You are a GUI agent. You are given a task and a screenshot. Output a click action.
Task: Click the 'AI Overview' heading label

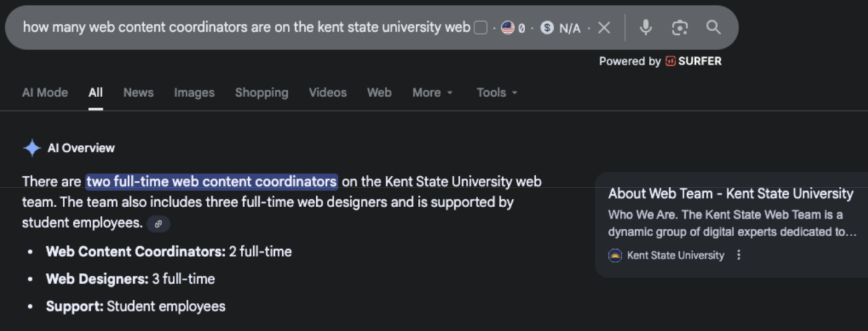click(x=81, y=148)
